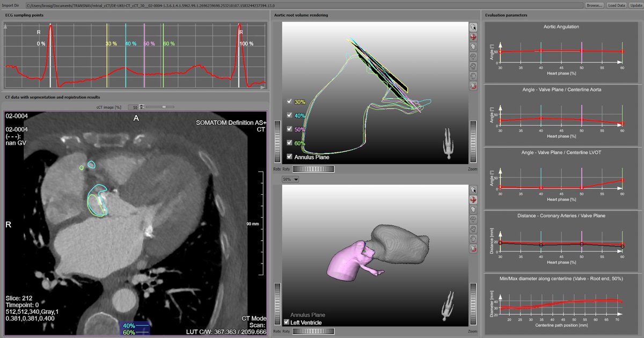Image resolution: width=644 pixels, height=338 pixels.
Task: Click the Update button
Action: 636,5
